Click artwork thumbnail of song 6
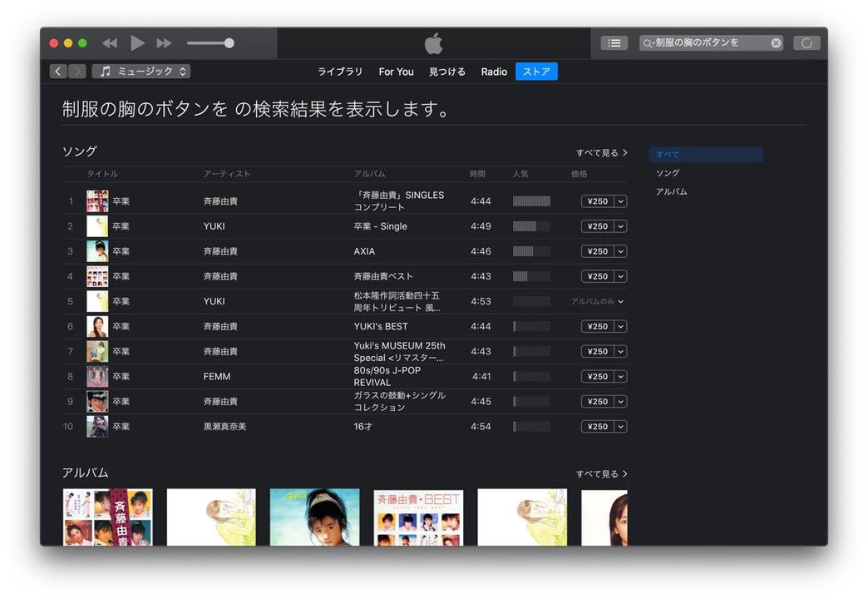The image size is (868, 599). coord(97,326)
